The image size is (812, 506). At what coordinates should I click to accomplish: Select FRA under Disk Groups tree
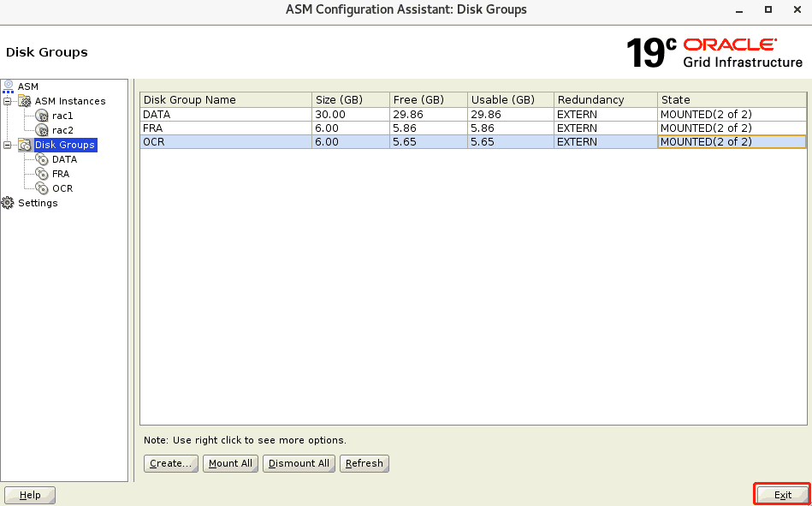(x=61, y=174)
